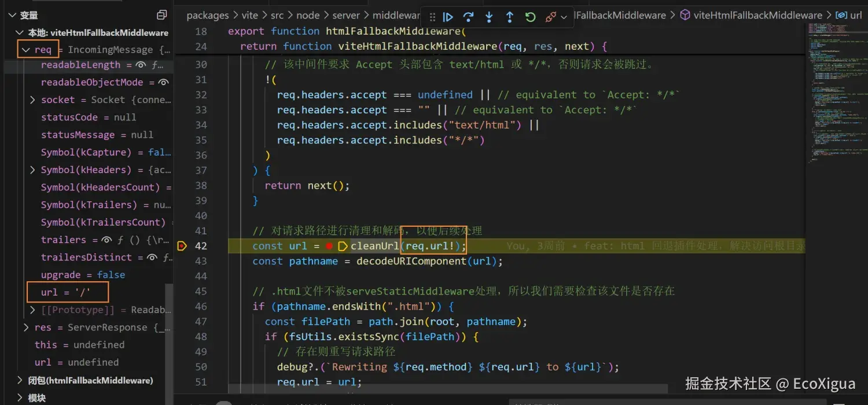Step out of the current function
Viewport: 868px width, 405px height.
510,17
